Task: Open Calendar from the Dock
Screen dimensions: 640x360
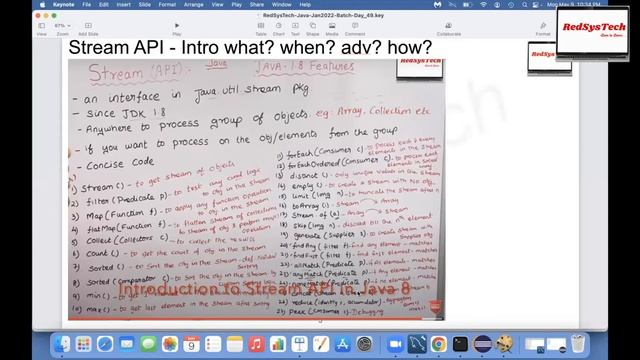Action: [191, 344]
